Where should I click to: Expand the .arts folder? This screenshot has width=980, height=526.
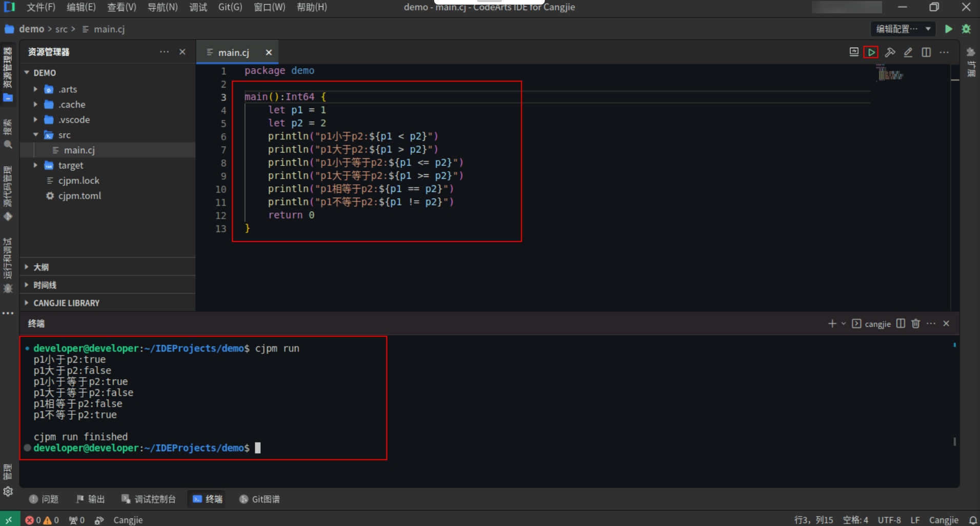(35, 89)
